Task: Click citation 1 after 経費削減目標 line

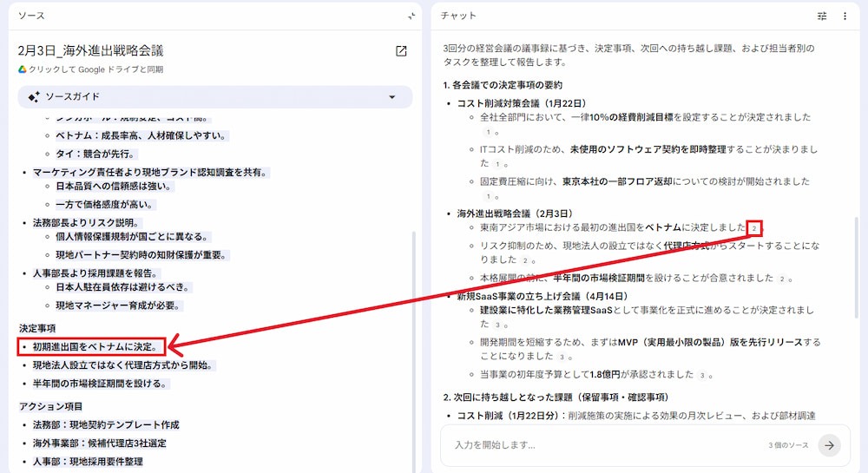Action: [488, 132]
